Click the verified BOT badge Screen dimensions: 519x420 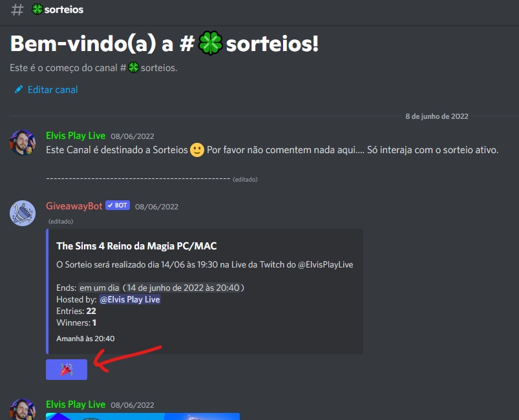pos(118,205)
